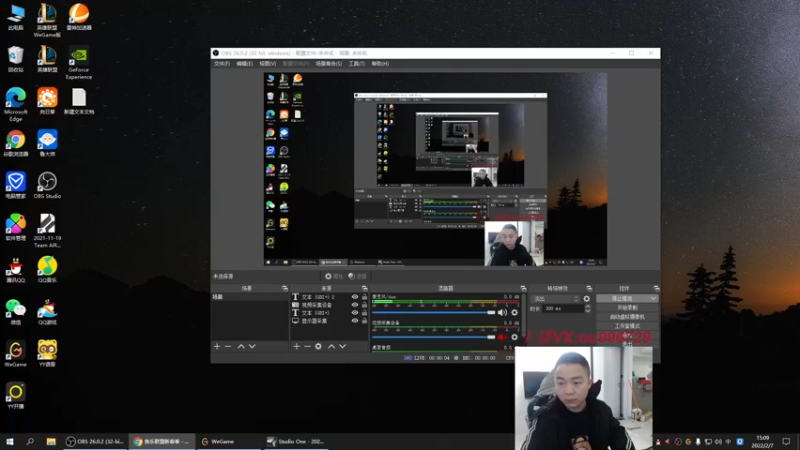Click 滤镜 filters button above panels

[358, 276]
